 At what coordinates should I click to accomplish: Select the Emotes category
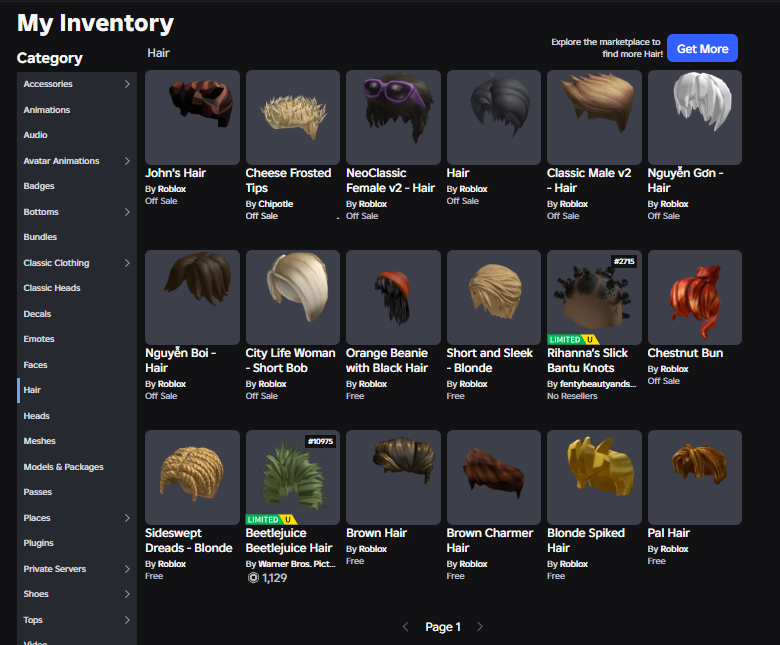click(77, 339)
